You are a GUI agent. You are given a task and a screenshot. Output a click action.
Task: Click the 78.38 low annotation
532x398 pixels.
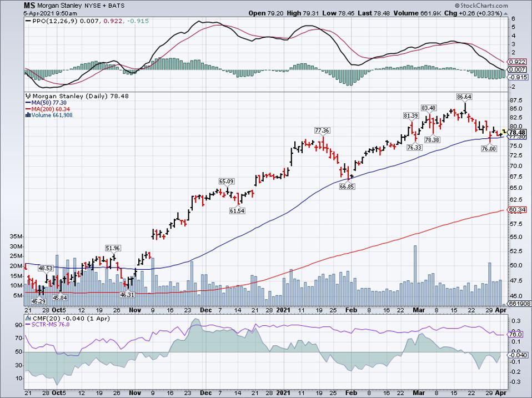tap(432, 139)
